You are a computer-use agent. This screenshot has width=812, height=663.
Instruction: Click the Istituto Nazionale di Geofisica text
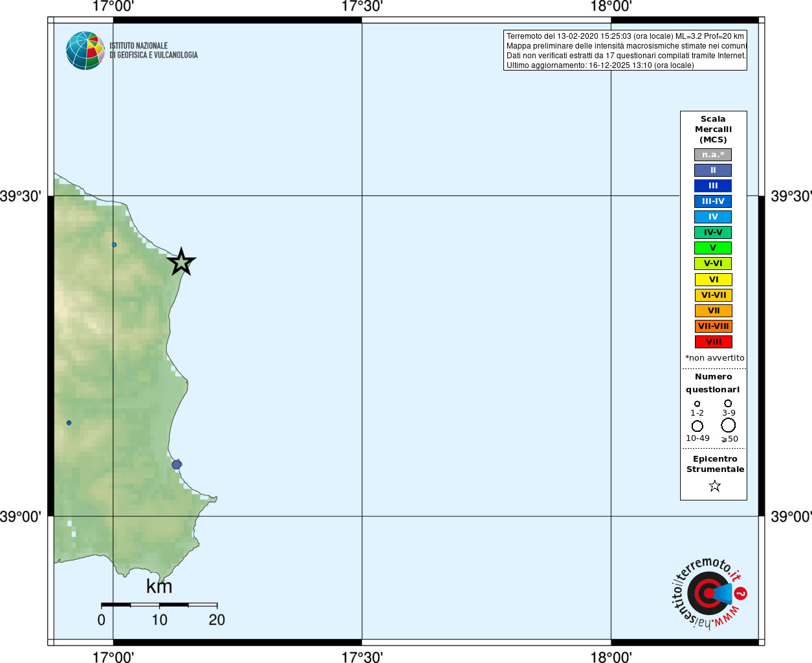point(153,51)
